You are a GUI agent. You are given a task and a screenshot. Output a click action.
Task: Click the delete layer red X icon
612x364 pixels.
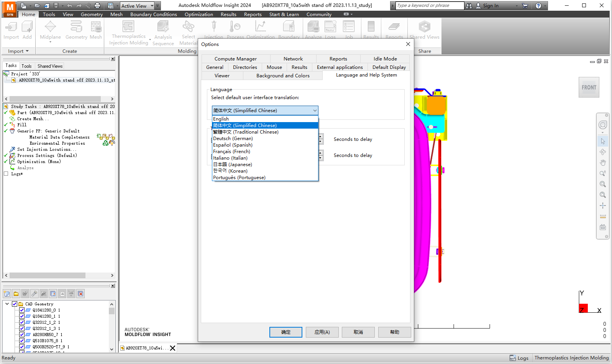(80, 294)
